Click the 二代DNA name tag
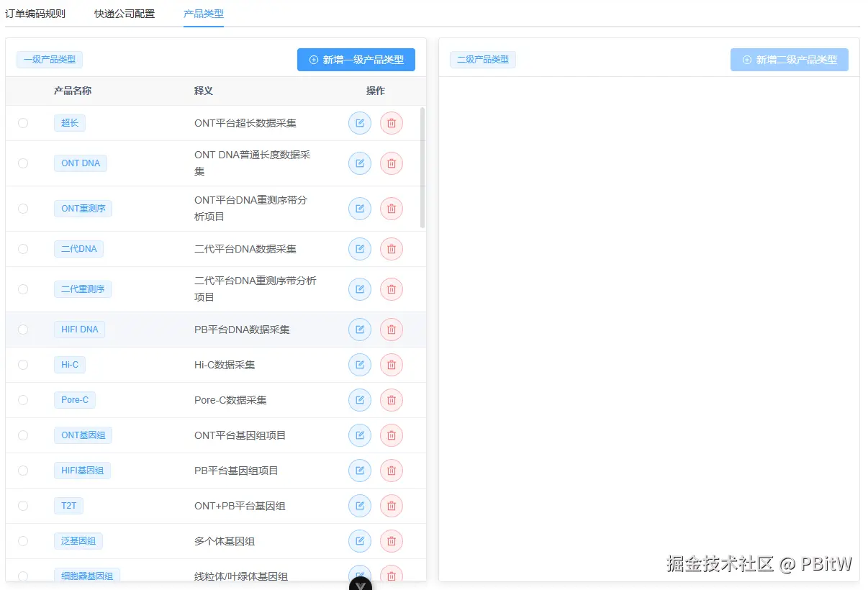This screenshot has height=590, width=868. (x=78, y=249)
